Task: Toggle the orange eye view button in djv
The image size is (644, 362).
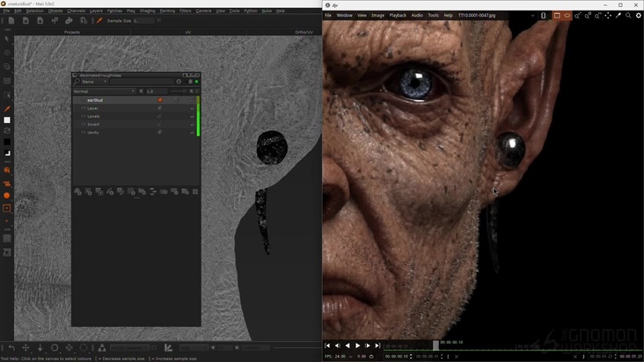Action: click(567, 16)
